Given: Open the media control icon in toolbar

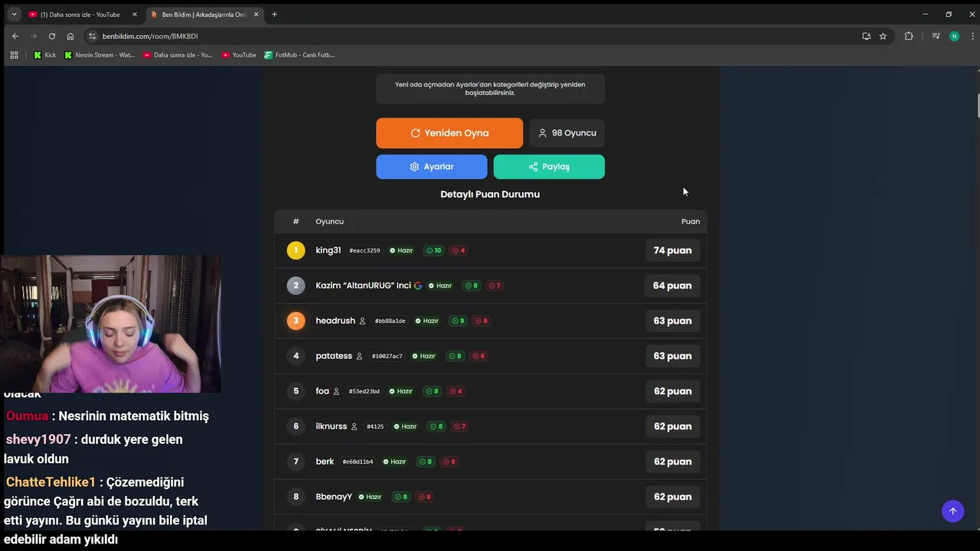Looking at the screenshot, I should [x=936, y=36].
